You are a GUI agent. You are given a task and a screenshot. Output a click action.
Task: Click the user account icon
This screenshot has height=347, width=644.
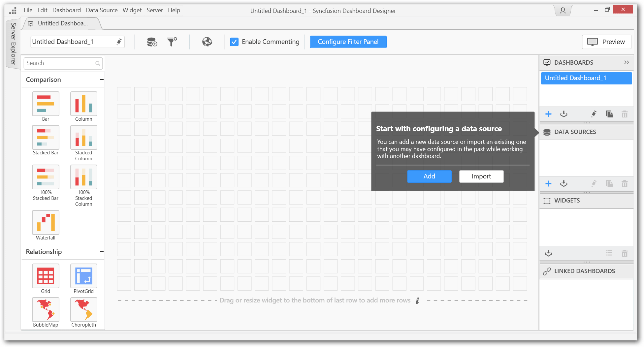tap(563, 11)
